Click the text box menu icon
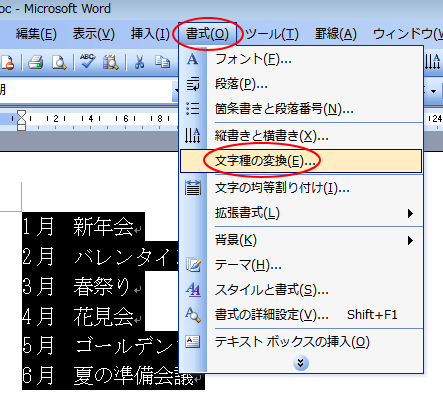 tap(193, 342)
